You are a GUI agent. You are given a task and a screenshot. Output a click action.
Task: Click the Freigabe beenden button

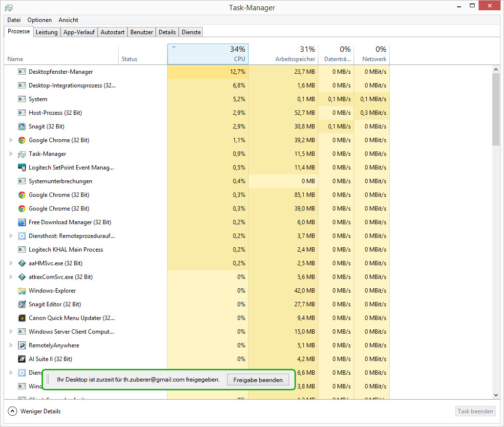258,380
